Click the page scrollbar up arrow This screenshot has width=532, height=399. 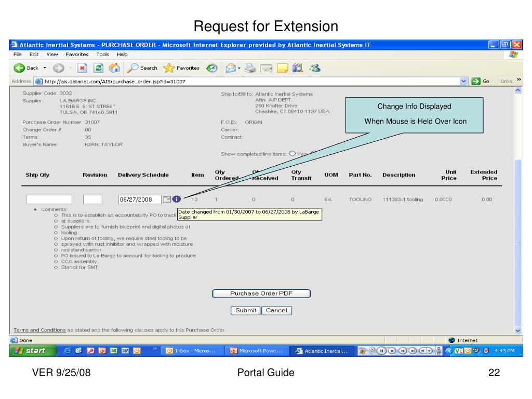pos(518,90)
